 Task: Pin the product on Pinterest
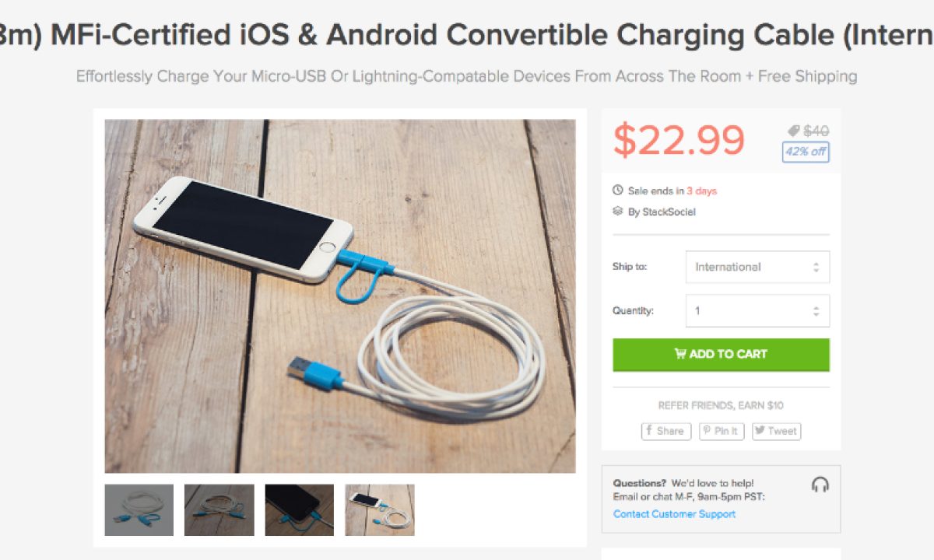(x=722, y=431)
